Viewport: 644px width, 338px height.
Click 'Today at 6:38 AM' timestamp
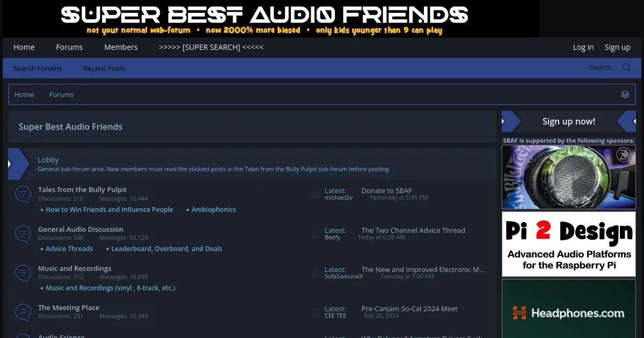[382, 238]
